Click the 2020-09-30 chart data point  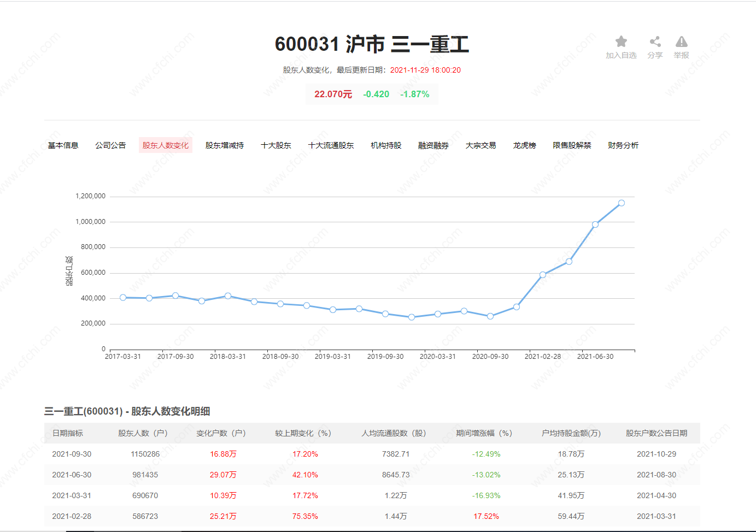[490, 316]
